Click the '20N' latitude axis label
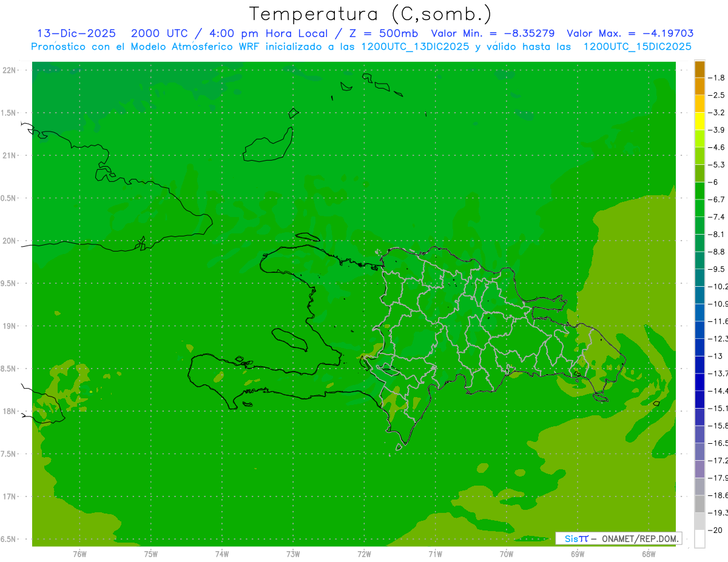The image size is (728, 562). pos(9,241)
